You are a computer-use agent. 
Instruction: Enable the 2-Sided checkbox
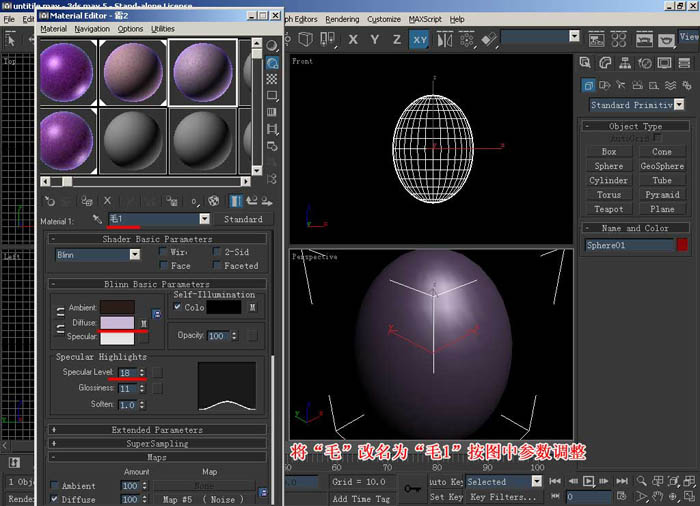pos(217,252)
